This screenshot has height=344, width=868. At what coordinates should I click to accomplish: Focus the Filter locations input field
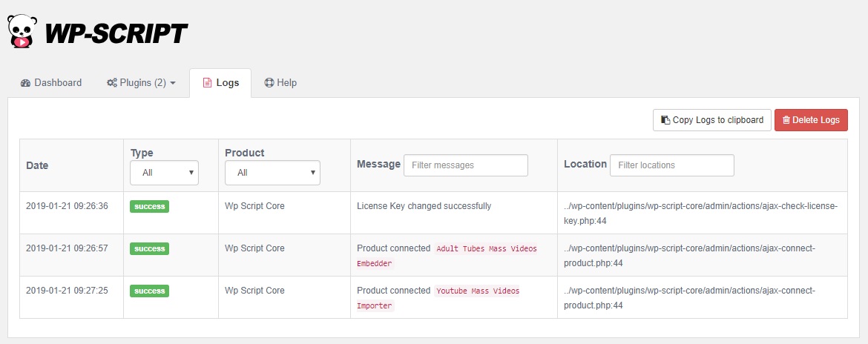tap(671, 165)
